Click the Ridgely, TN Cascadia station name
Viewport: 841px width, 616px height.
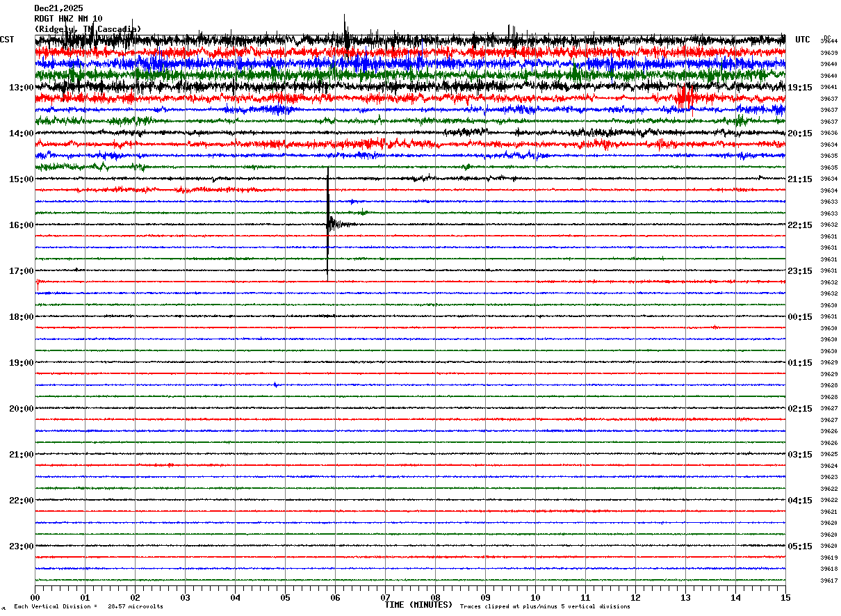(88, 29)
